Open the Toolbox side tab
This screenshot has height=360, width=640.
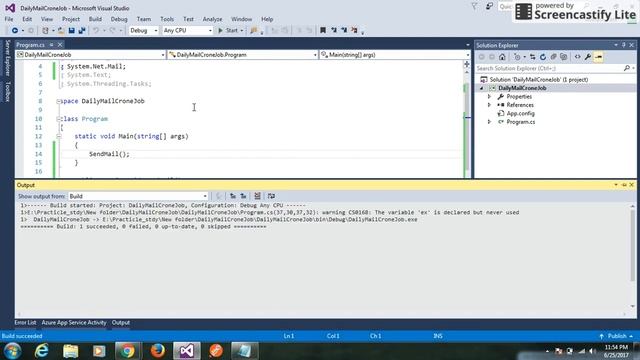pos(7,91)
